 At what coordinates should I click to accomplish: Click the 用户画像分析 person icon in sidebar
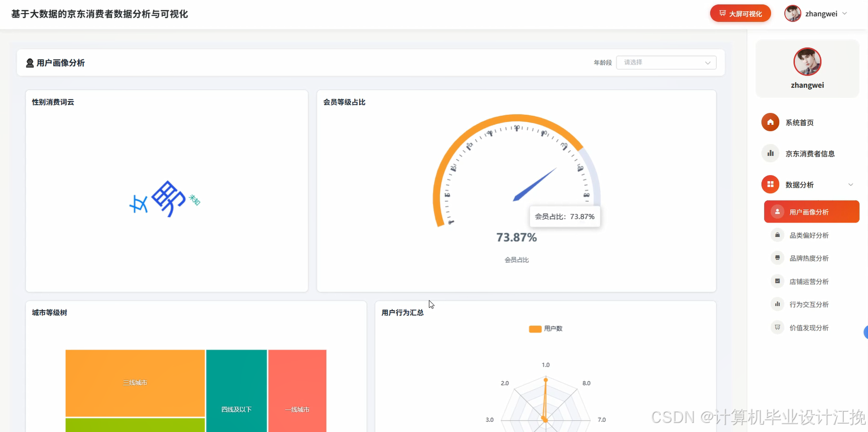[x=778, y=212]
